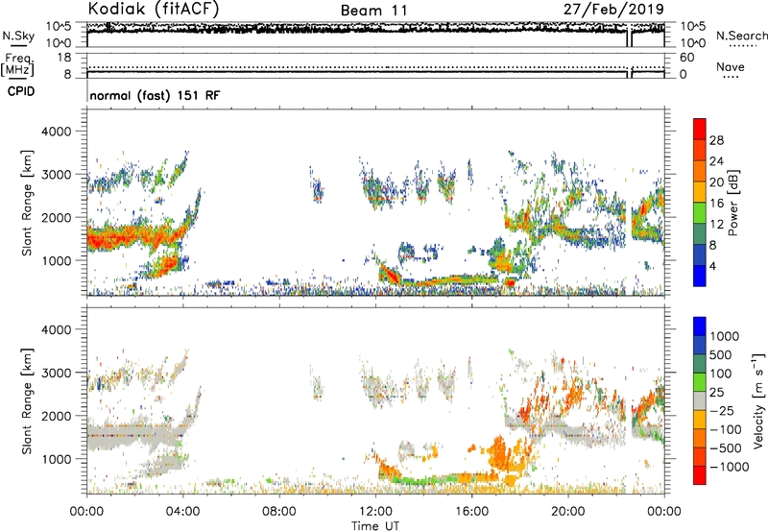Click the '100' velocity scale value
The image size is (768, 532).
point(721,374)
